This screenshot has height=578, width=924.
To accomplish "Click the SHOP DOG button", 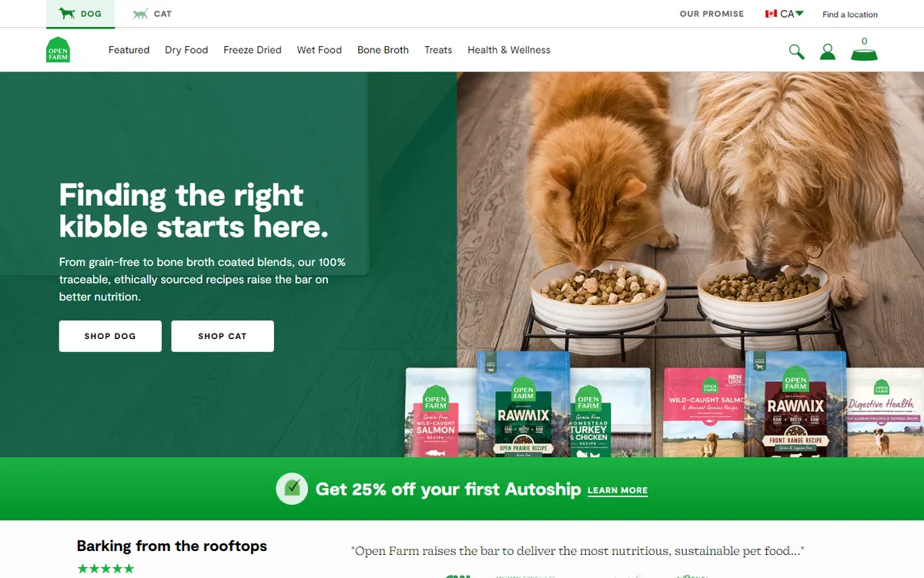I will pos(110,336).
